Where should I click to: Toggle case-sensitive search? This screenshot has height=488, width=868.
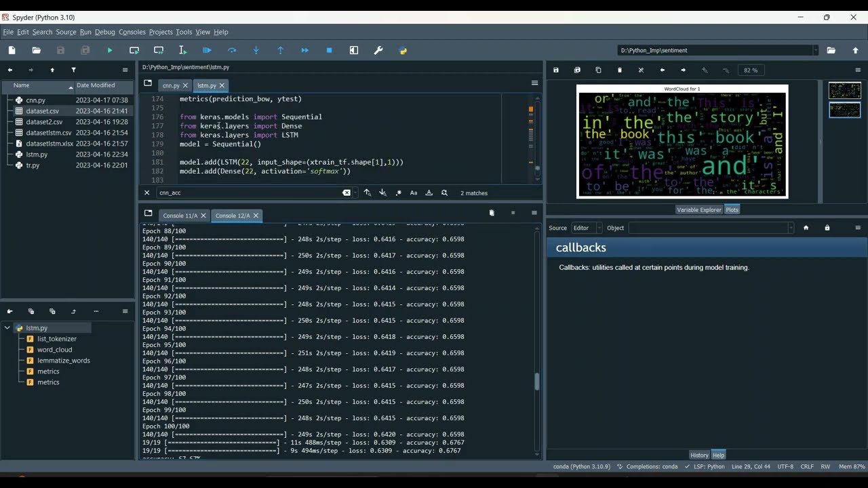pyautogui.click(x=414, y=192)
